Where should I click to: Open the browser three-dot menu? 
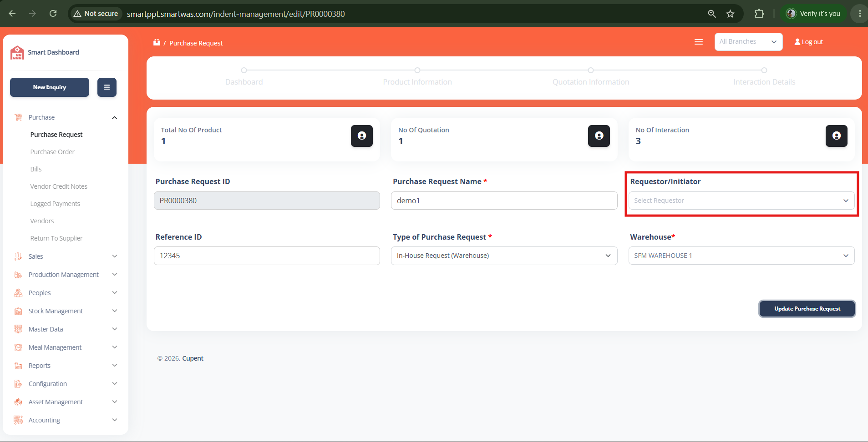click(x=860, y=14)
